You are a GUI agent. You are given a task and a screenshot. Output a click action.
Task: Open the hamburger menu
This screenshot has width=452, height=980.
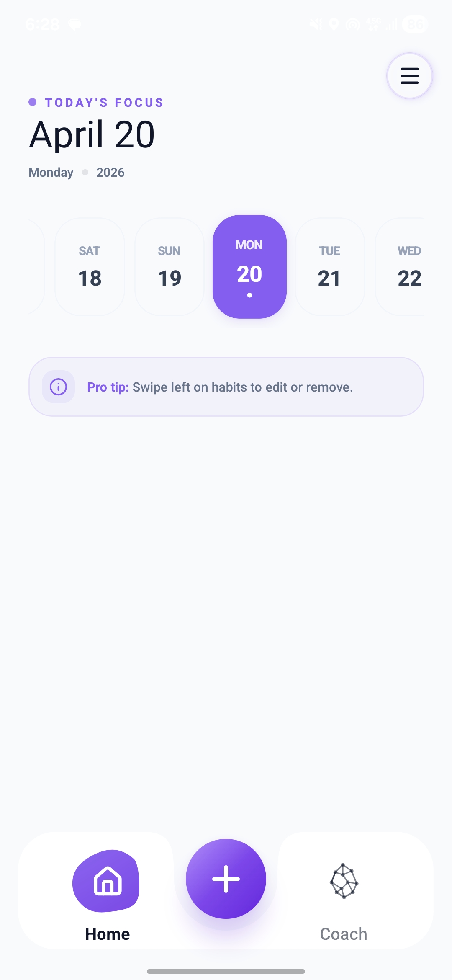click(x=409, y=76)
